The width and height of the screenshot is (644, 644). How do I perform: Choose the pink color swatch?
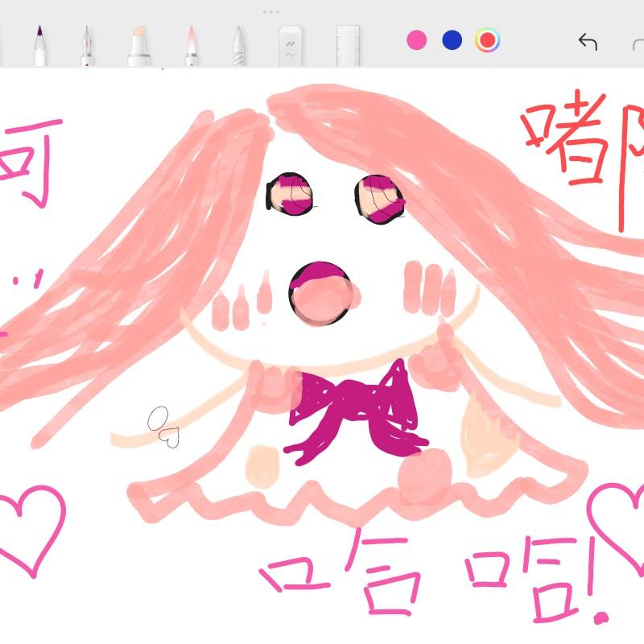416,40
